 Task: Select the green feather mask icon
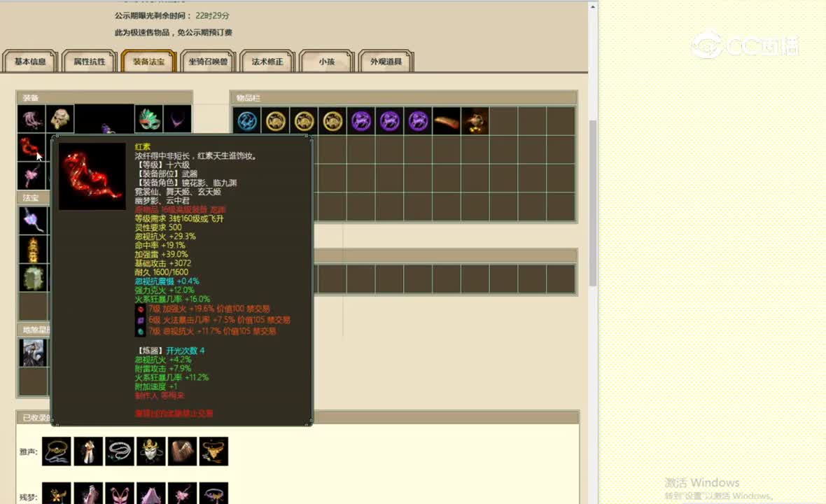click(x=148, y=119)
